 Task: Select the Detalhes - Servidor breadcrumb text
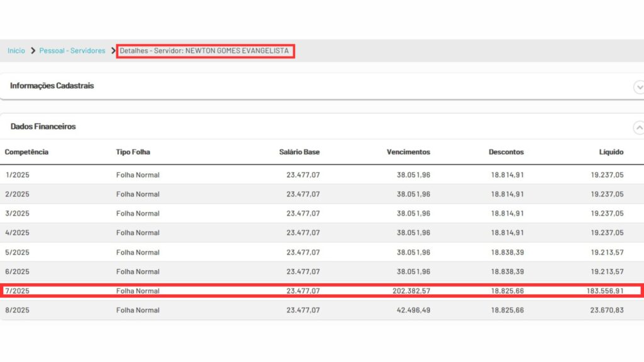point(205,51)
